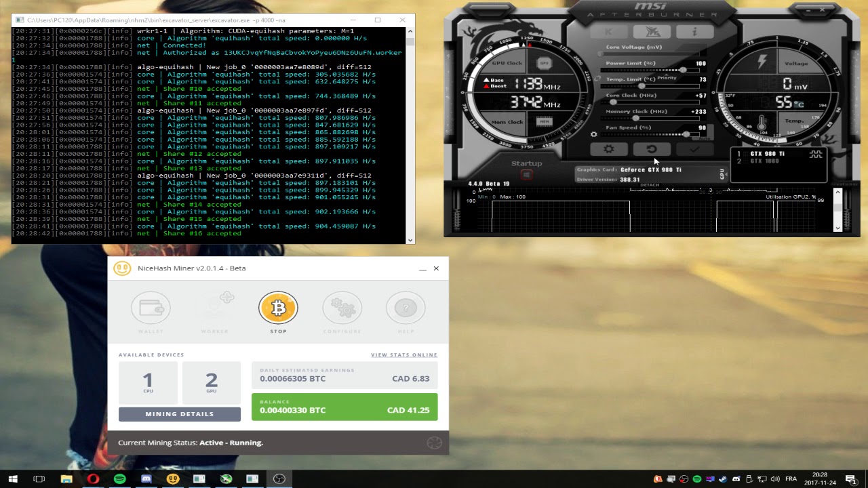Open the Windows Start menu
This screenshot has width=868, height=488.
click(12, 479)
